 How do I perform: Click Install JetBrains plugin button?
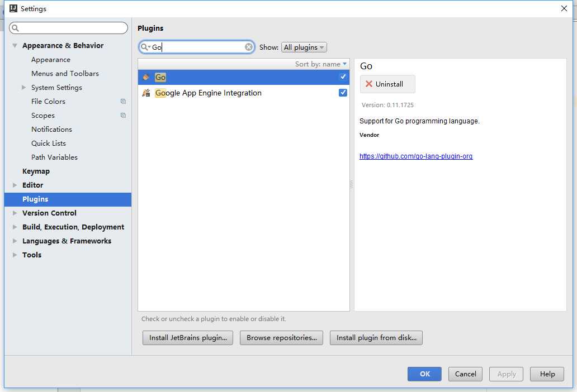point(188,338)
